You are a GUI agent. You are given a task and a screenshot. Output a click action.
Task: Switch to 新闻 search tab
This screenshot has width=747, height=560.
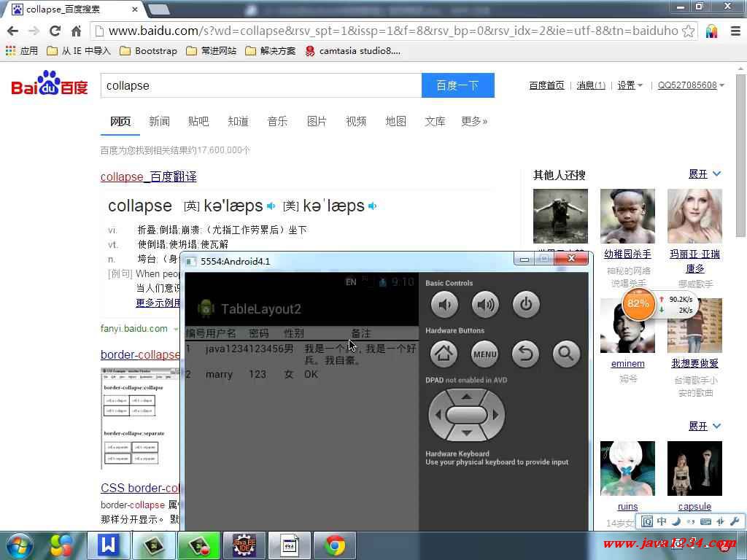coord(159,121)
